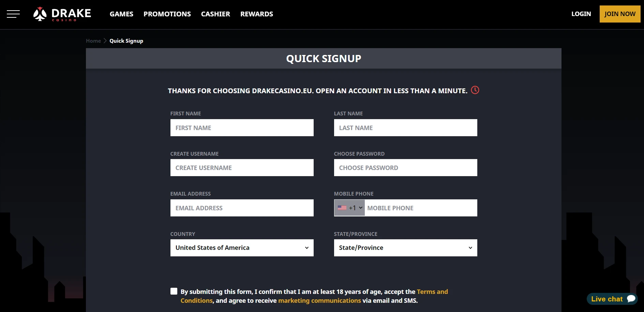
Task: Click the MOBILE PHONE field label
Action: pyautogui.click(x=354, y=194)
